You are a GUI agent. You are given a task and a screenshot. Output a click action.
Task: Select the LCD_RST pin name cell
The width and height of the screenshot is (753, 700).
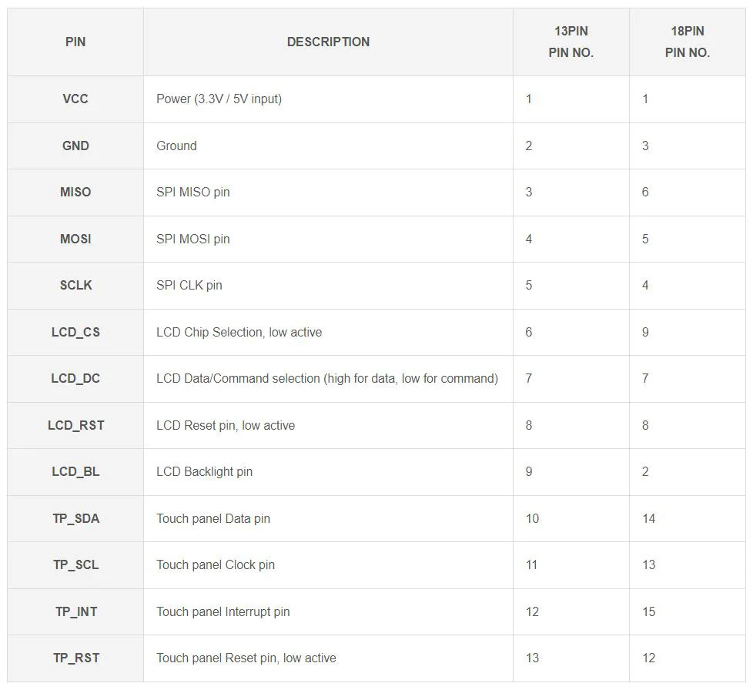pyautogui.click(x=75, y=425)
